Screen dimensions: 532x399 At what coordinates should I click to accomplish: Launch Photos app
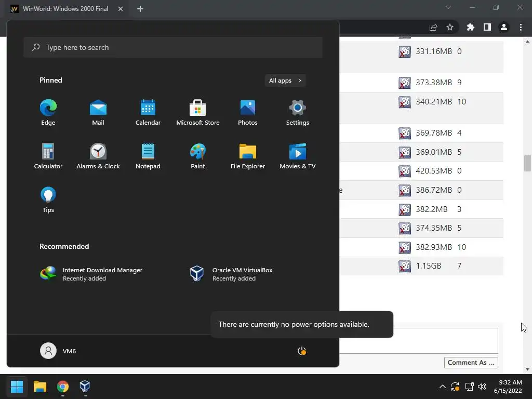tap(248, 113)
